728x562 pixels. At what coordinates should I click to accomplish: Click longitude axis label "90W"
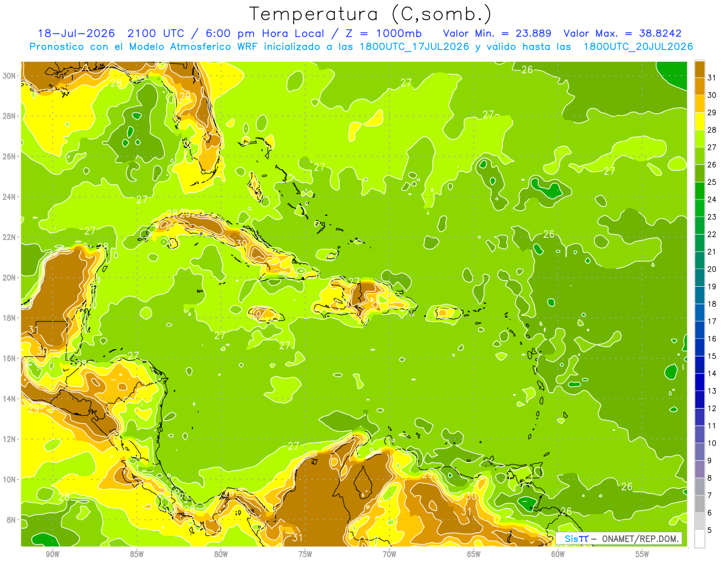coord(52,554)
